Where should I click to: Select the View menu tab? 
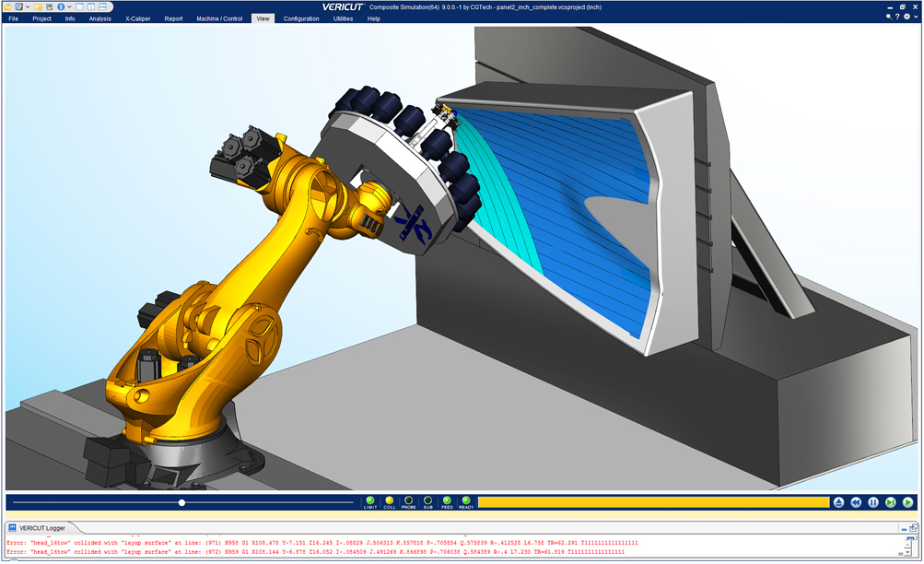pyautogui.click(x=263, y=18)
